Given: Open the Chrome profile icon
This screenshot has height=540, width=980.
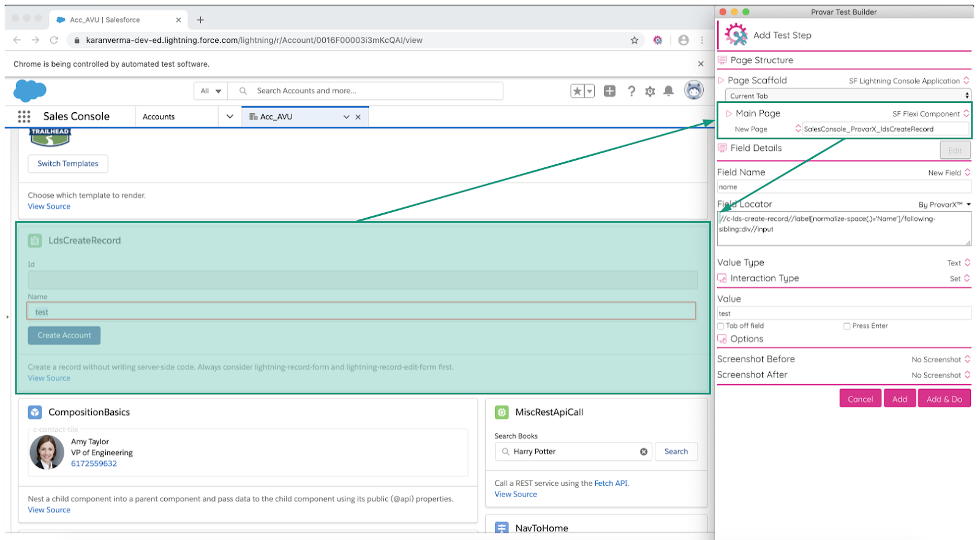Looking at the screenshot, I should click(x=684, y=40).
